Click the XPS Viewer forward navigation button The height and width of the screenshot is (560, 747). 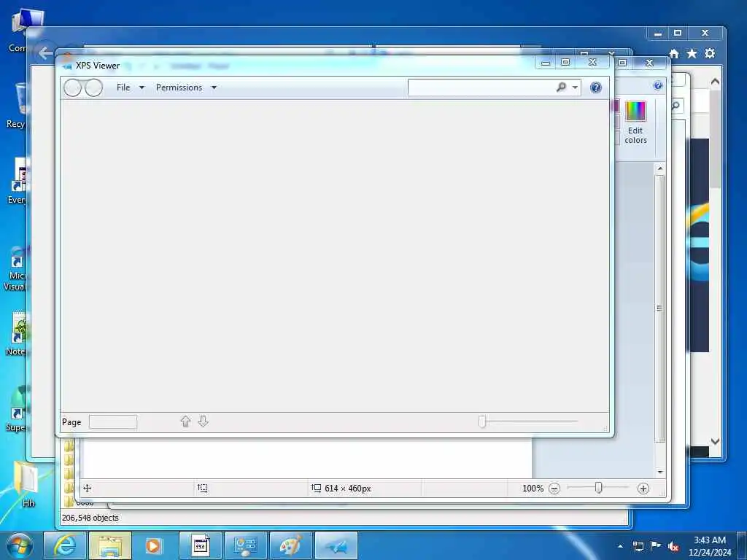pos(94,87)
